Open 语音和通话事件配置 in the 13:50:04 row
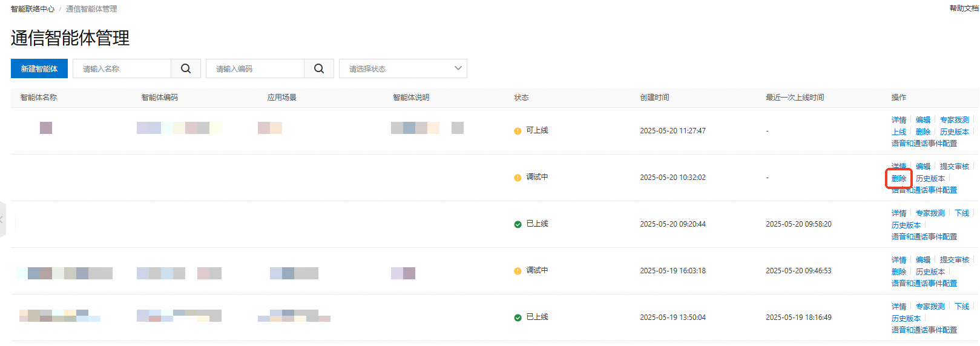 pyautogui.click(x=924, y=330)
